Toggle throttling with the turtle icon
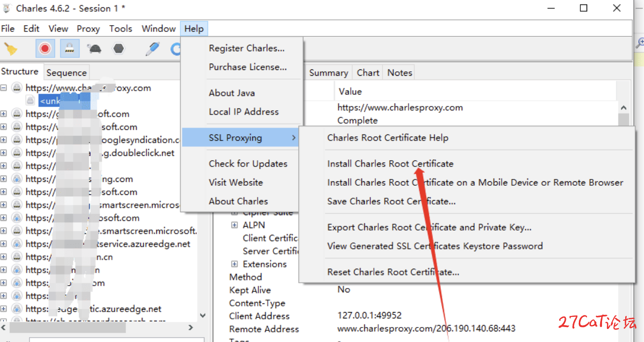 [x=94, y=49]
